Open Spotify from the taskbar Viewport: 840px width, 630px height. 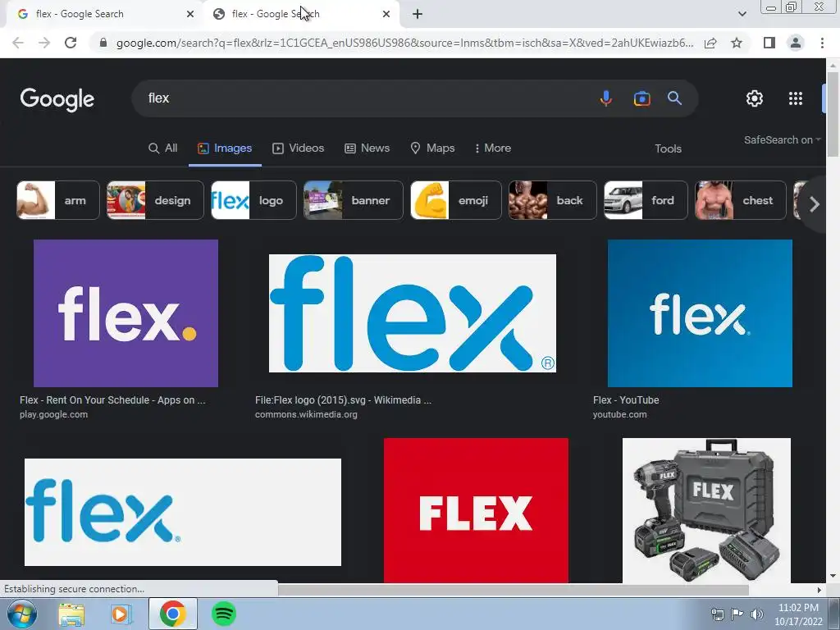pos(224,614)
